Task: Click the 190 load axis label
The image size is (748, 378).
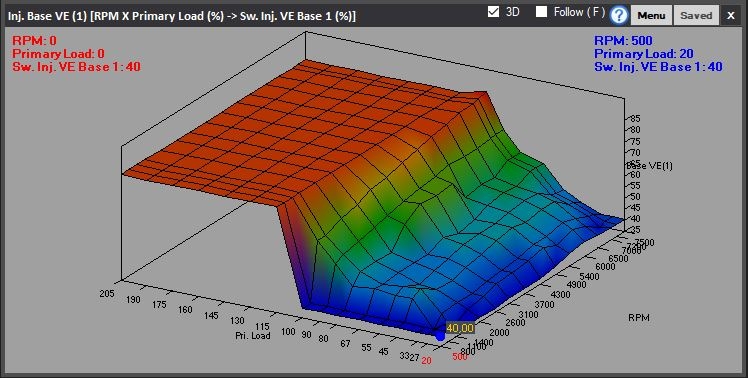Action: (x=133, y=299)
